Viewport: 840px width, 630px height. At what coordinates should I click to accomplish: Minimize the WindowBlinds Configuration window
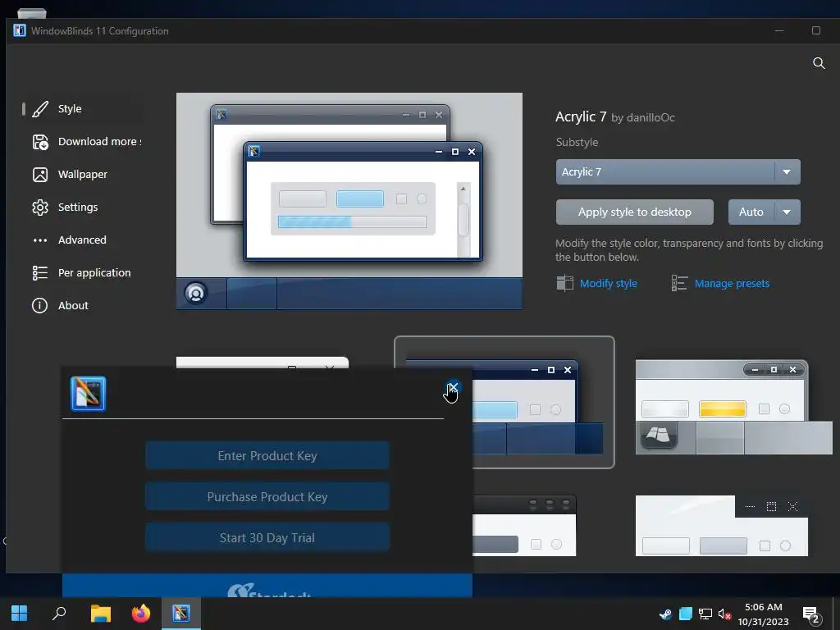point(779,30)
